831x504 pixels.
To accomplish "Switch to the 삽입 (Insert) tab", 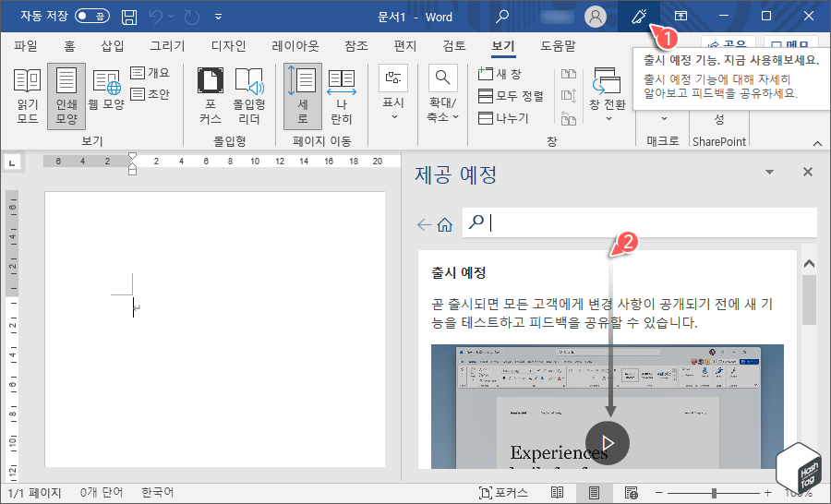I will click(113, 46).
